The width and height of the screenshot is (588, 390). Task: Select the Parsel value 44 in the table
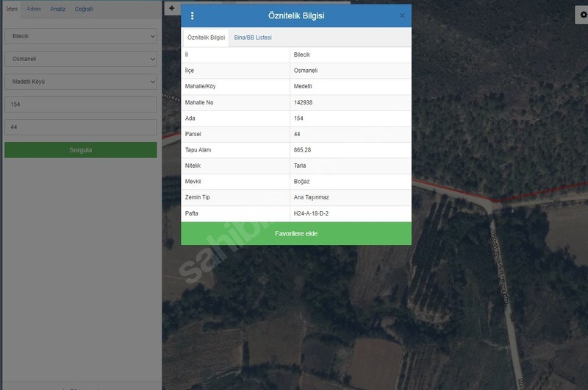point(297,134)
